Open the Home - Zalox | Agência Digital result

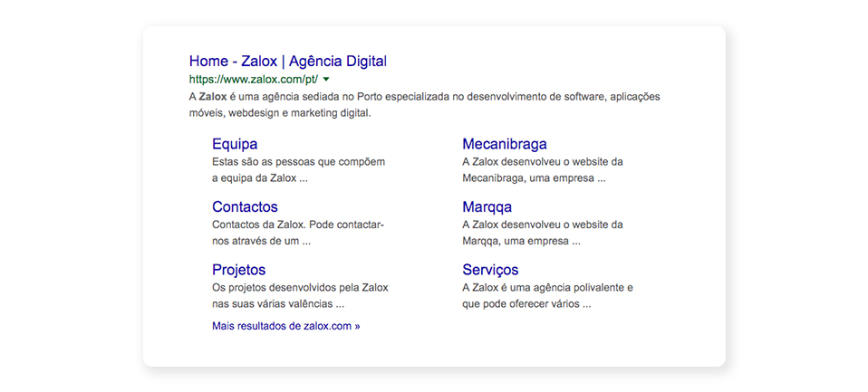click(x=288, y=61)
